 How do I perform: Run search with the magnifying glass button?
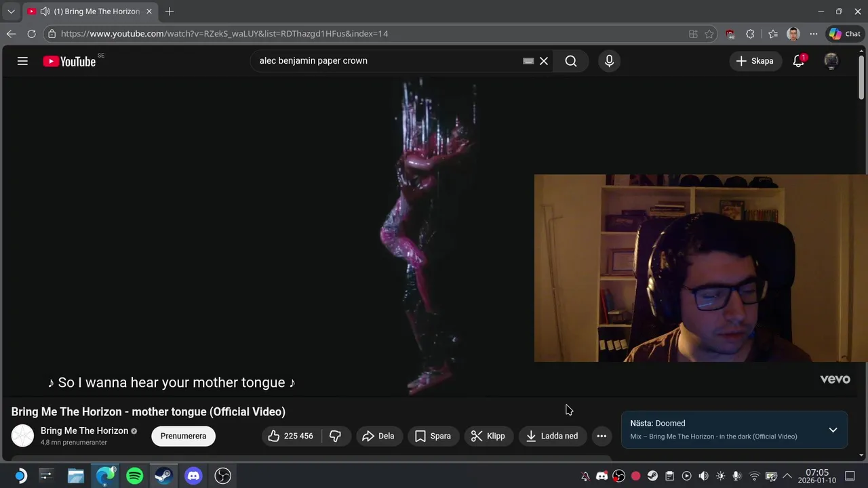[x=571, y=61]
